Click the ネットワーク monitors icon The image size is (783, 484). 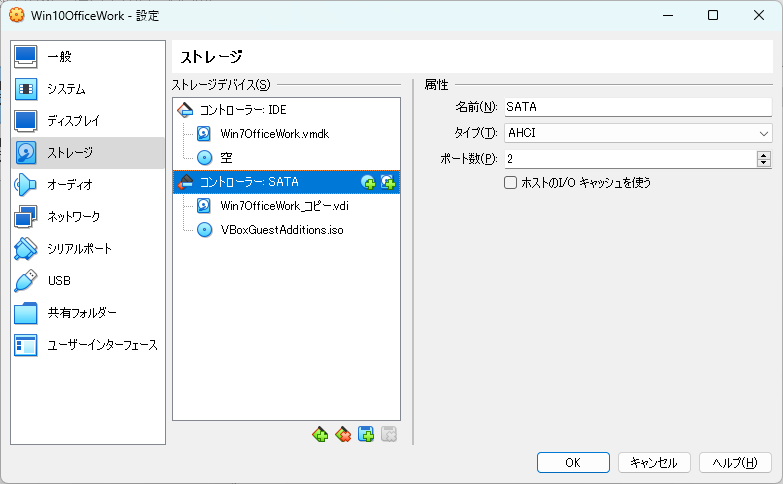(25, 217)
